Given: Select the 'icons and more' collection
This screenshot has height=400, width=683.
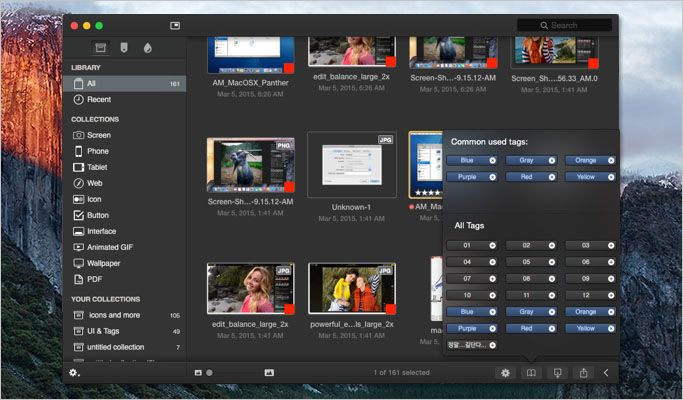Looking at the screenshot, I should coord(125,315).
